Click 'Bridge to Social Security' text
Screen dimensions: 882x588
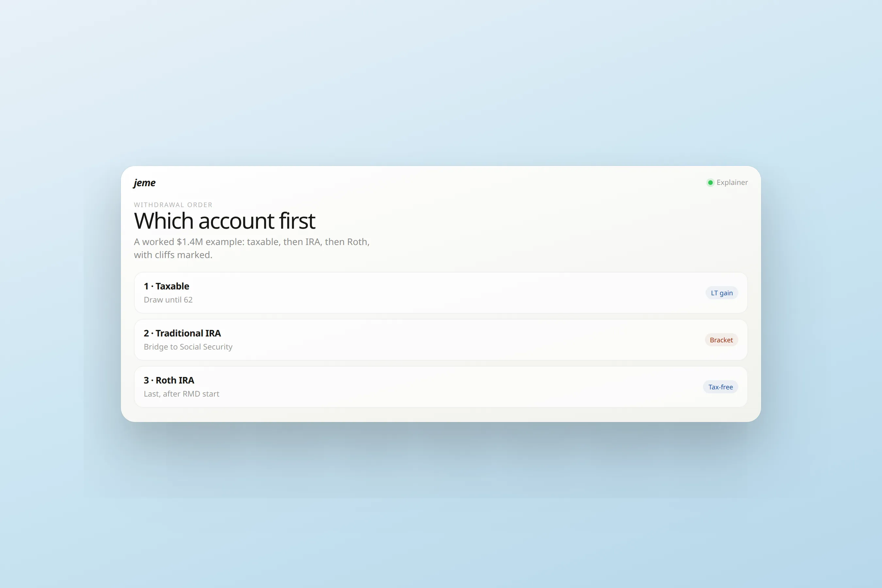point(188,347)
